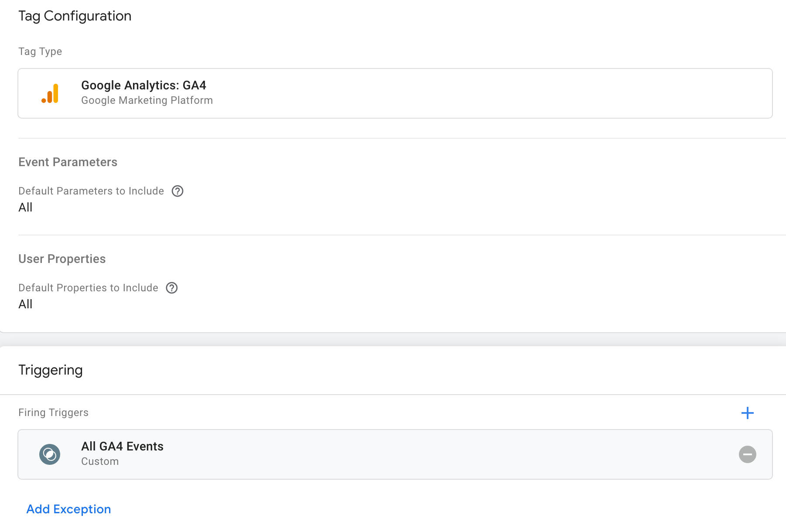Click the Google Analytics GA4 logo icon
This screenshot has width=786, height=532.
(x=50, y=93)
